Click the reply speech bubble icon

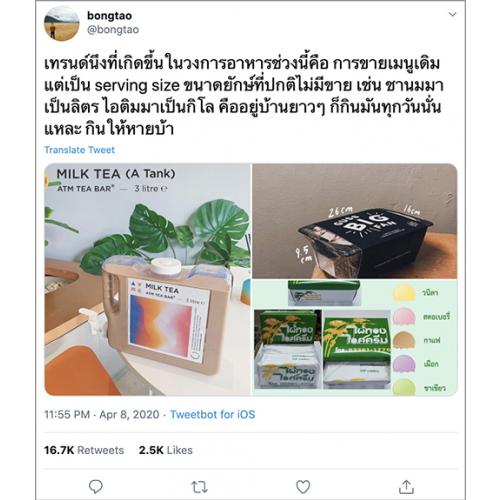pyautogui.click(x=96, y=487)
